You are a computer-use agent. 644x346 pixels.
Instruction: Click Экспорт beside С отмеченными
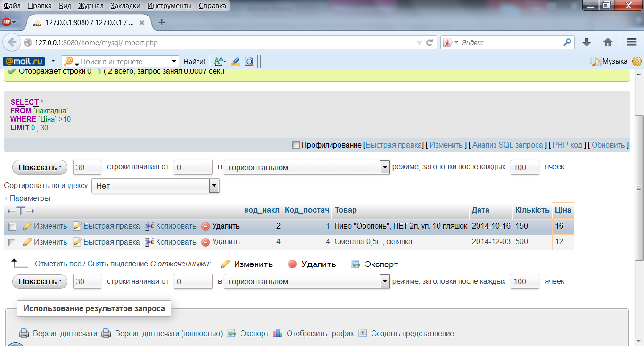(374, 264)
